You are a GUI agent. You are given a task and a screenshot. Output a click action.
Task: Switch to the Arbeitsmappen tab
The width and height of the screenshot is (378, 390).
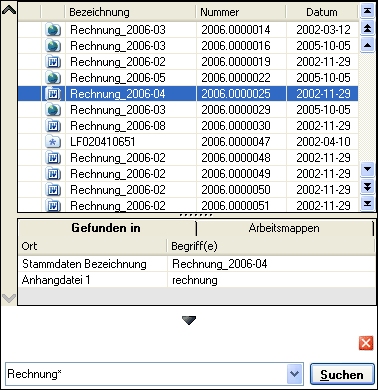[x=284, y=228]
